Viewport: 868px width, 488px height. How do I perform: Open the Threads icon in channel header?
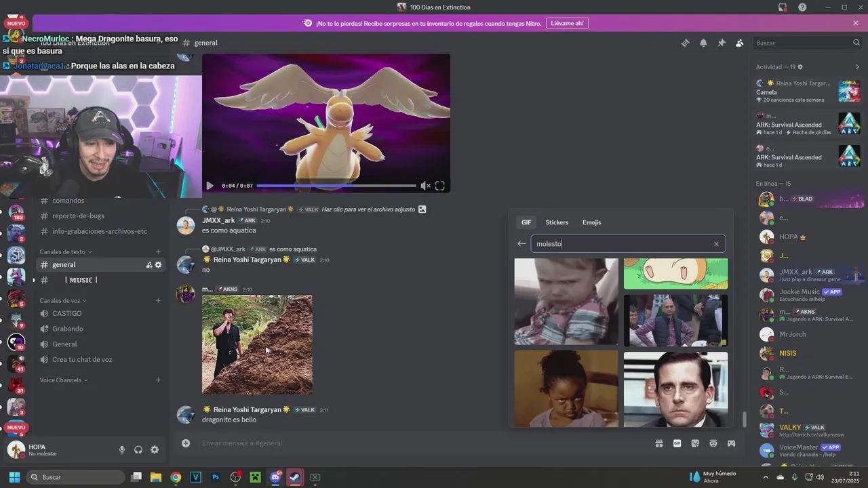685,43
